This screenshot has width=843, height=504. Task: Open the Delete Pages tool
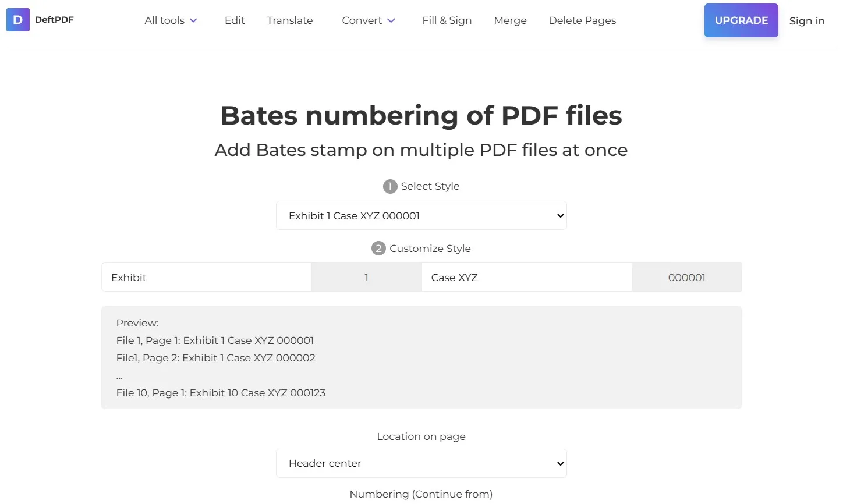pyautogui.click(x=582, y=20)
